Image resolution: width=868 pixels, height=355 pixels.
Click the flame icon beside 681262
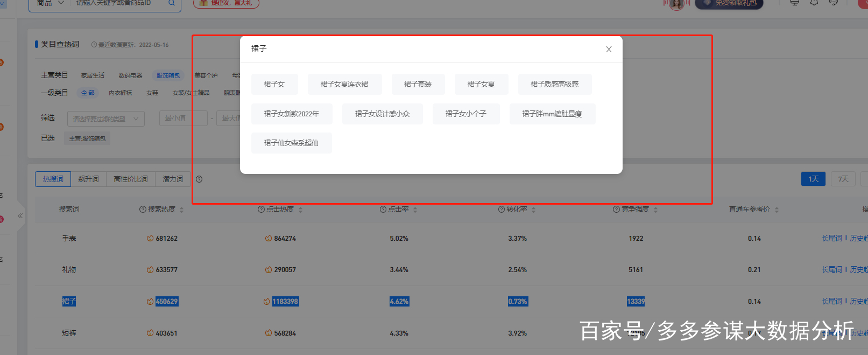coord(150,238)
